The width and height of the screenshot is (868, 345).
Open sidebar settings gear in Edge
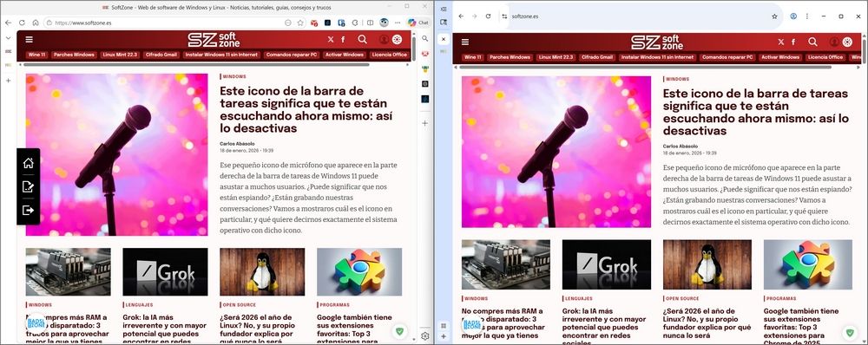425,336
